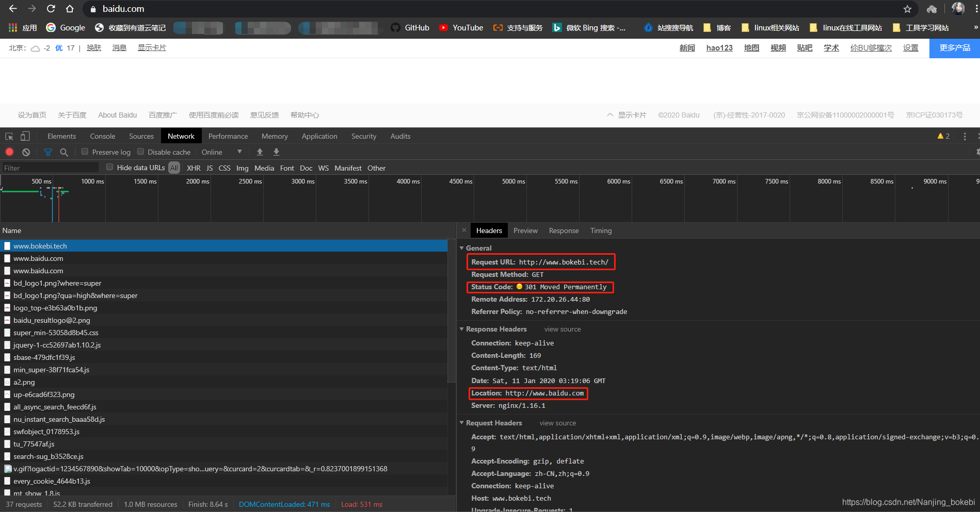Select the All filter type
Screen dimensions: 980x512
174,168
